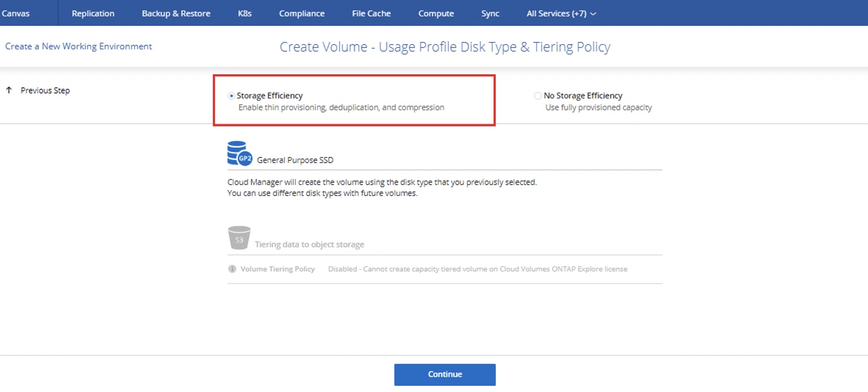Viewport: 868px width, 392px height.
Task: Go back using the Previous Step link
Action: [x=45, y=91]
